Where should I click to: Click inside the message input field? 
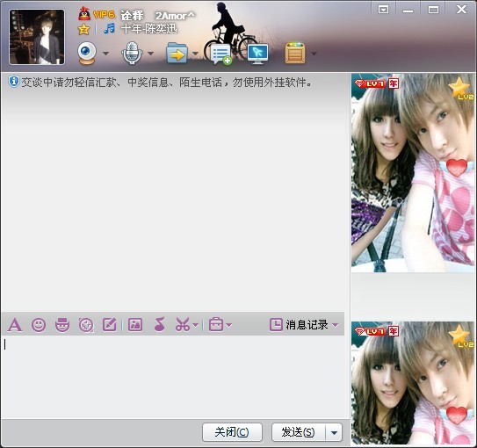175,376
